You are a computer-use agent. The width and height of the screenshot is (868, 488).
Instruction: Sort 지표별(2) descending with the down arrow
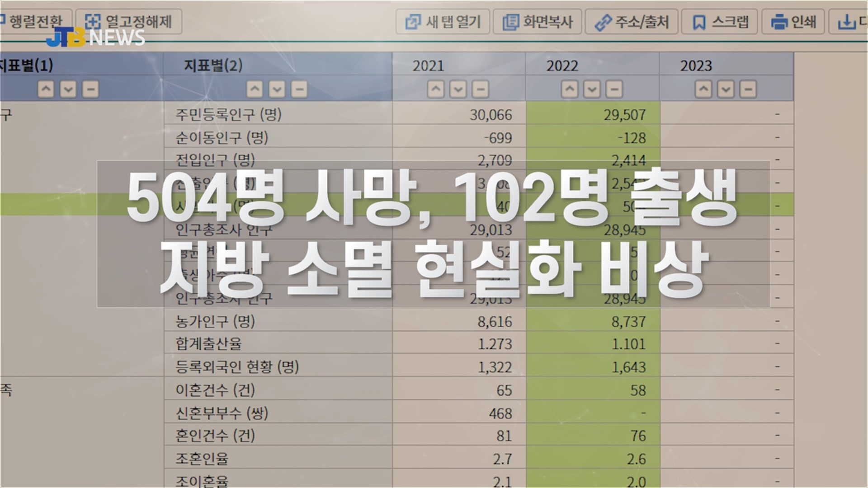click(x=277, y=89)
